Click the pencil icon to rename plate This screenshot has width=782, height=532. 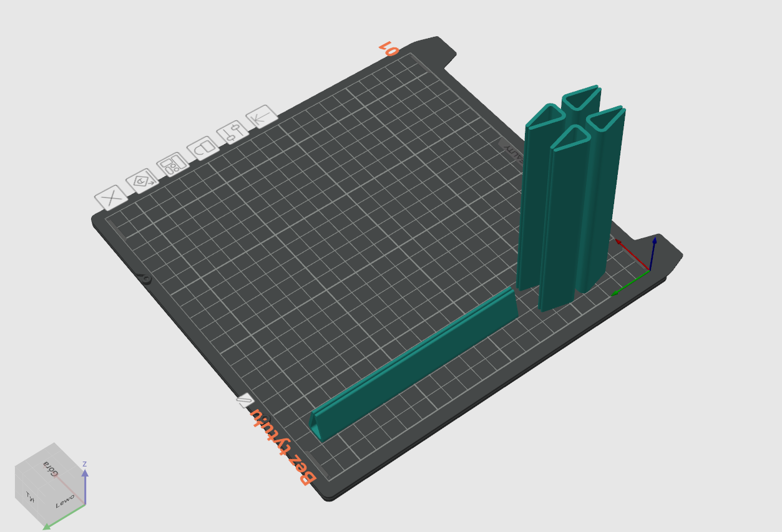coord(243,400)
